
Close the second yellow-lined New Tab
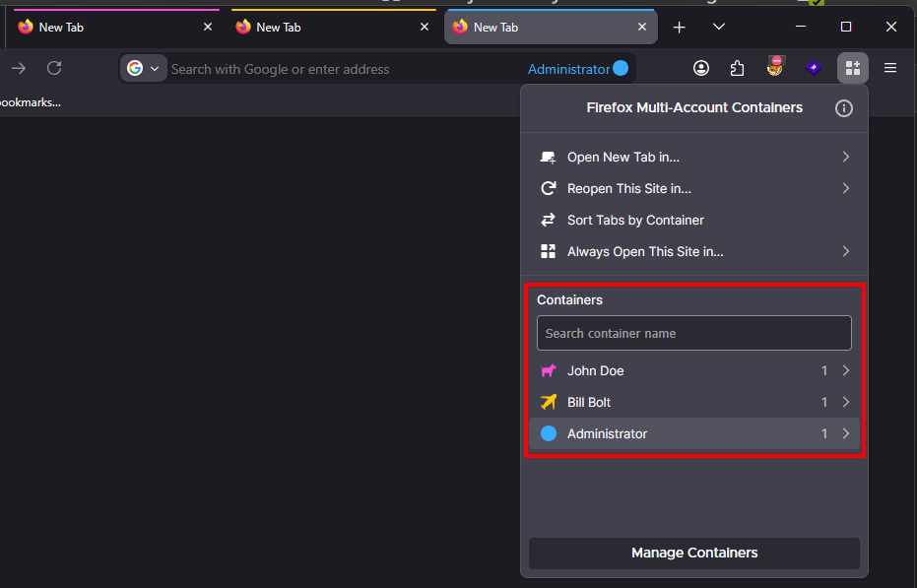tap(425, 27)
